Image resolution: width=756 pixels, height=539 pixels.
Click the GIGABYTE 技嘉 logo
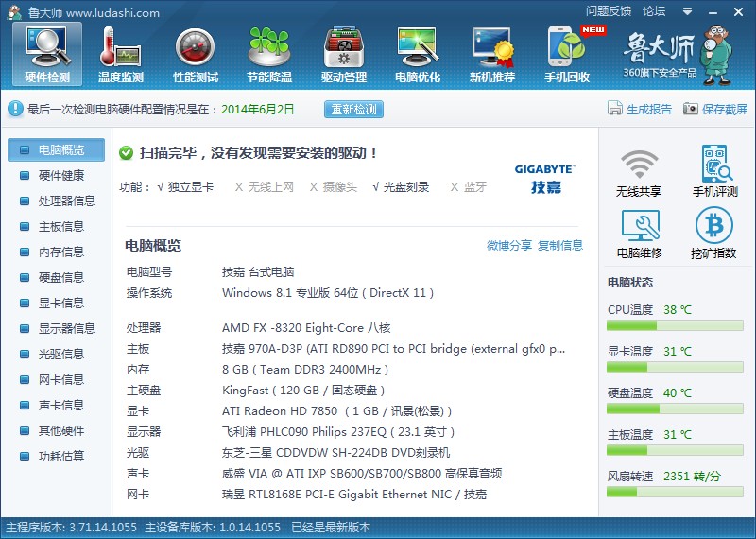point(545,179)
